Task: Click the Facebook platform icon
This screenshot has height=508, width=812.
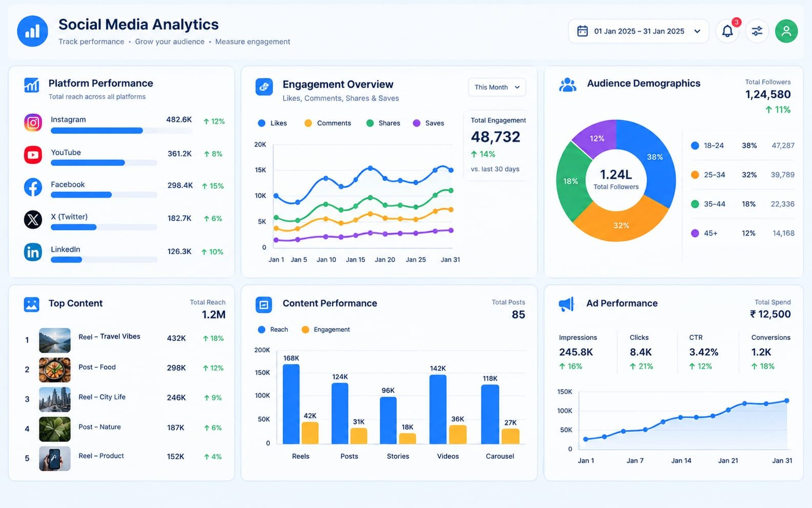Action: [x=33, y=187]
